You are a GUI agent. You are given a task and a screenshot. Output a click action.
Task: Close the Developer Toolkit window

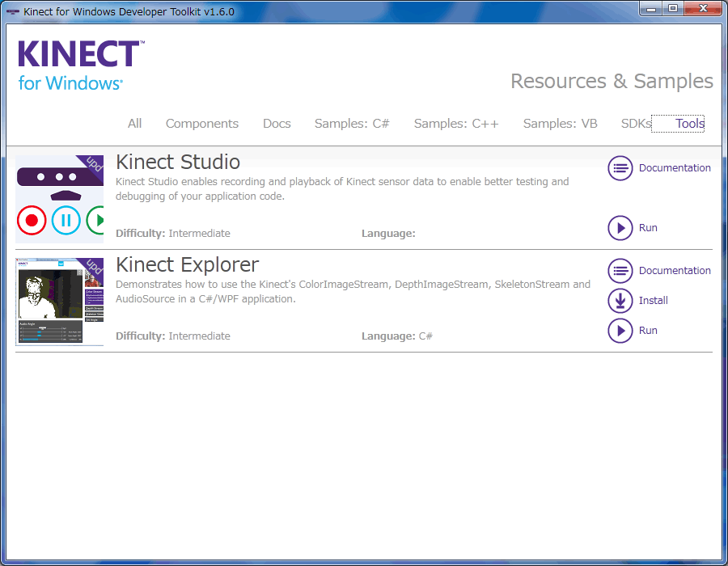click(x=703, y=8)
